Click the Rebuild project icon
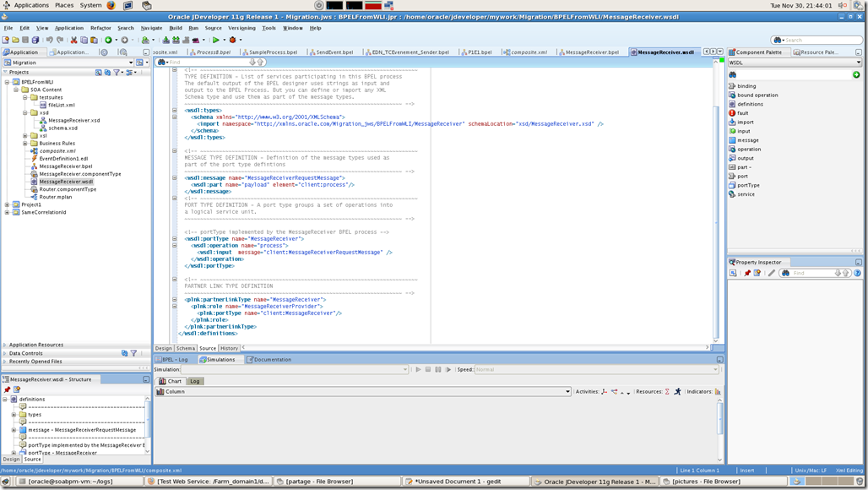Image resolution: width=868 pixels, height=490 pixels. (176, 40)
